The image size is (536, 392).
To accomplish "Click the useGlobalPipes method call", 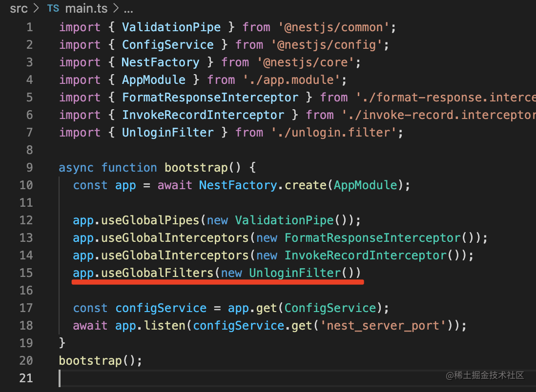I will 150,220.
